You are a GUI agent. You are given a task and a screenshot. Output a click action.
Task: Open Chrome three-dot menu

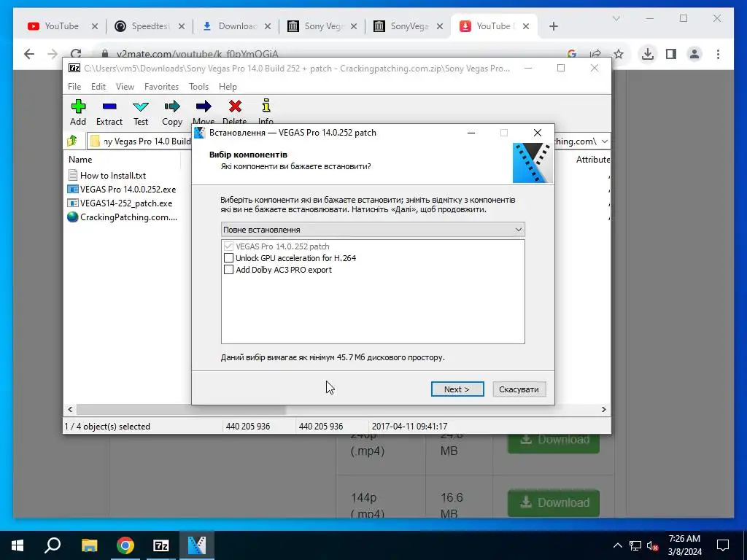718,54
